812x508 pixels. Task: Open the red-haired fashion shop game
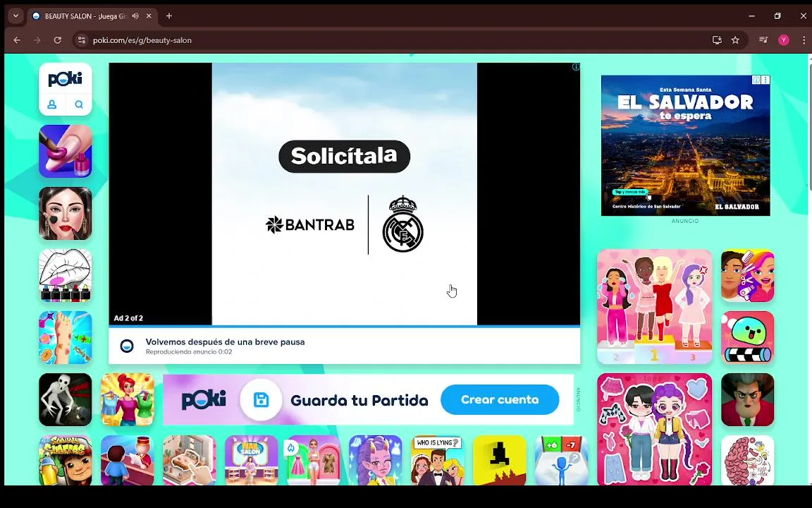[128, 399]
